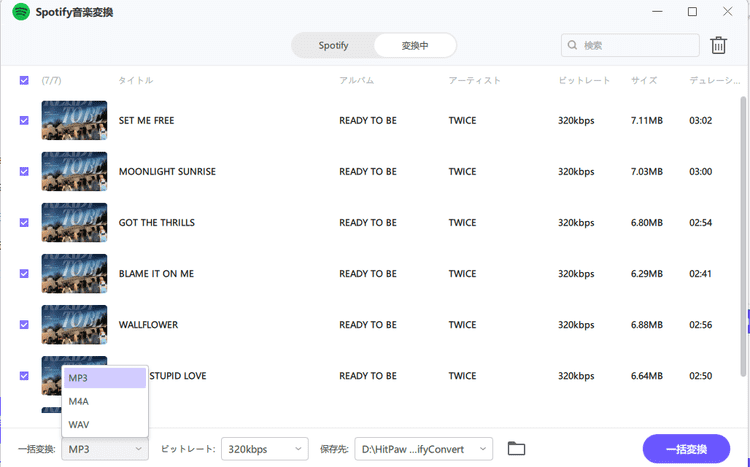
Task: Click the STUPID LOVE title
Action: (x=177, y=376)
